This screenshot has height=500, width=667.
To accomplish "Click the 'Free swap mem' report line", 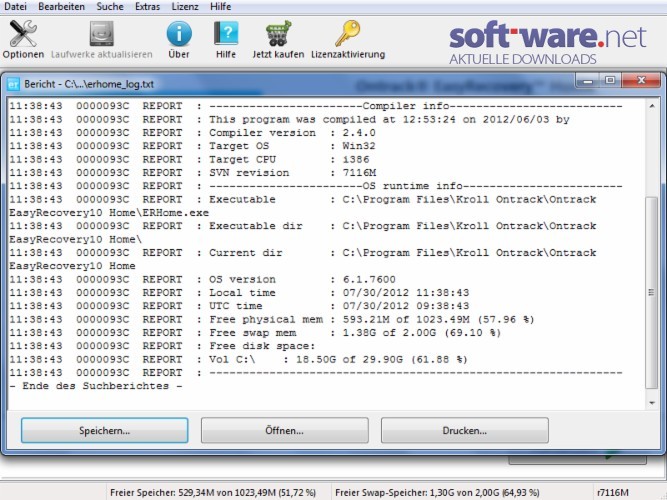I will pos(255,333).
